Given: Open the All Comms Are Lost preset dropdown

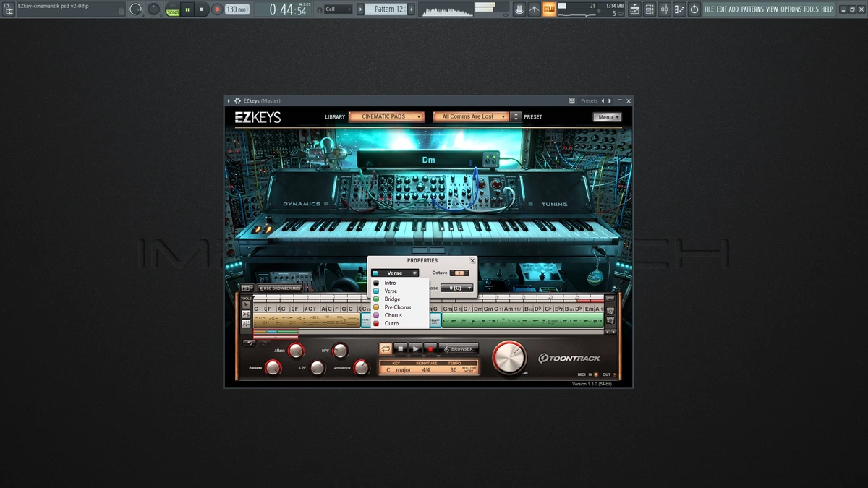Looking at the screenshot, I should (471, 116).
